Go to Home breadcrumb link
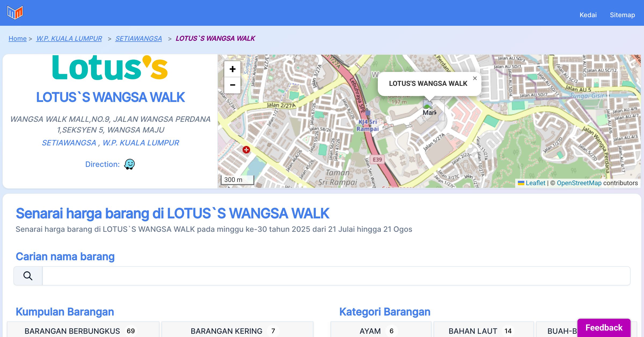Image resolution: width=644 pixels, height=337 pixels. click(x=17, y=38)
